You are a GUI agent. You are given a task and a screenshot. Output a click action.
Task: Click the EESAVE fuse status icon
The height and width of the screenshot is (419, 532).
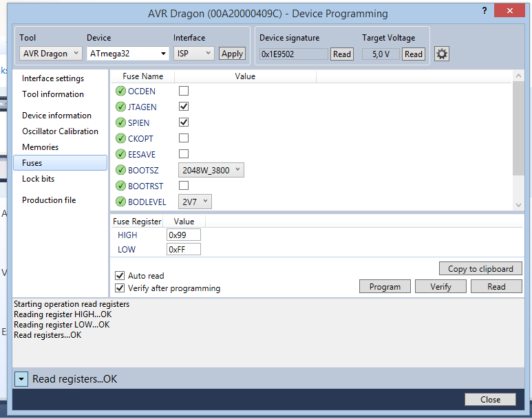(120, 154)
